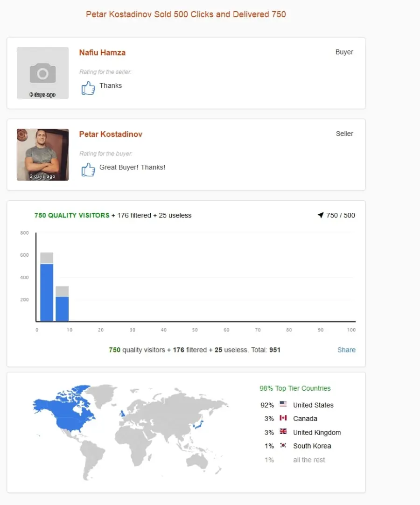This screenshot has height=505, width=420.
Task: Select the second shorter blue bar in chart
Action: pyautogui.click(x=62, y=309)
